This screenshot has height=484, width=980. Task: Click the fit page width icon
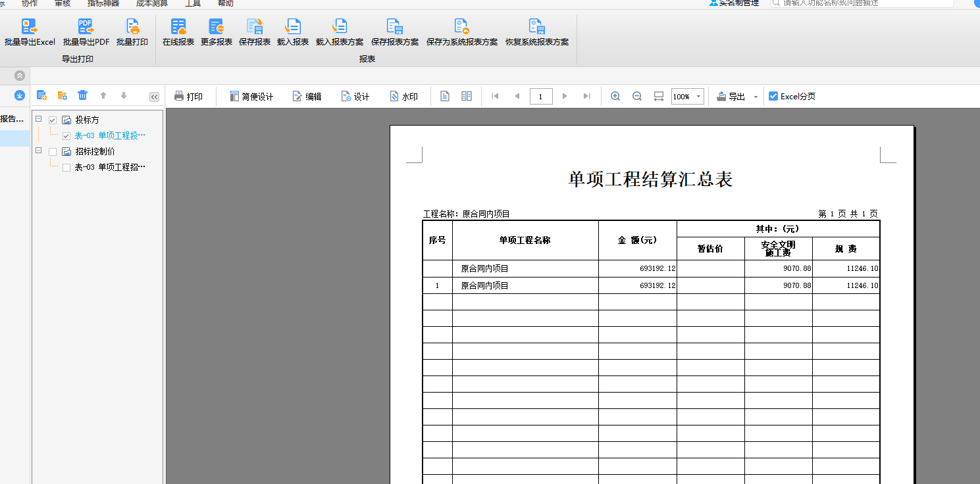click(659, 96)
